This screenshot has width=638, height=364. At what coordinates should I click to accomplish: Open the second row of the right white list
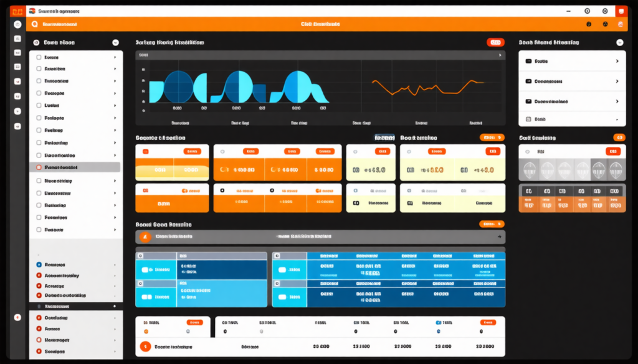(572, 82)
